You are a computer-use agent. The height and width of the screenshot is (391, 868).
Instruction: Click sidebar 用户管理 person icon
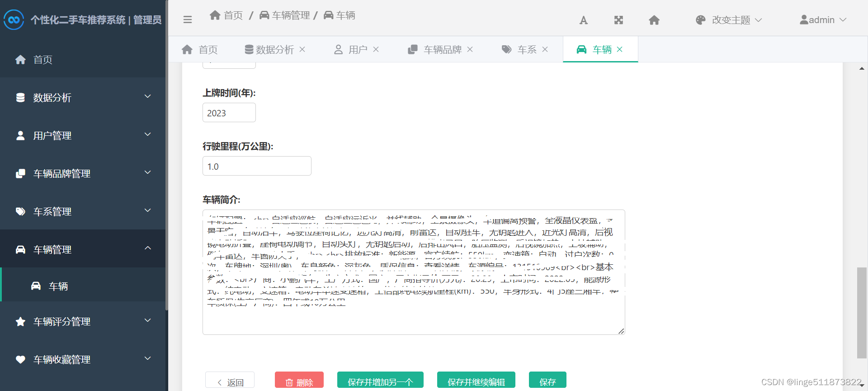(20, 136)
